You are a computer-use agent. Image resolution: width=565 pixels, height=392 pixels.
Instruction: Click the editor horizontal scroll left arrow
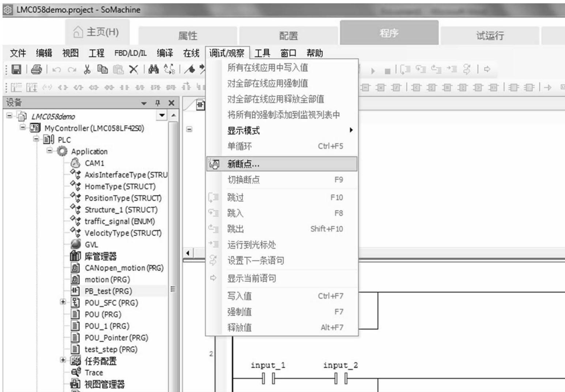pyautogui.click(x=188, y=253)
